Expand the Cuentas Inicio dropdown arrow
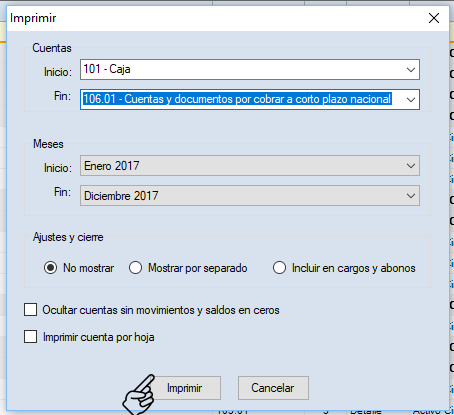Image resolution: width=454 pixels, height=415 pixels. click(411, 70)
